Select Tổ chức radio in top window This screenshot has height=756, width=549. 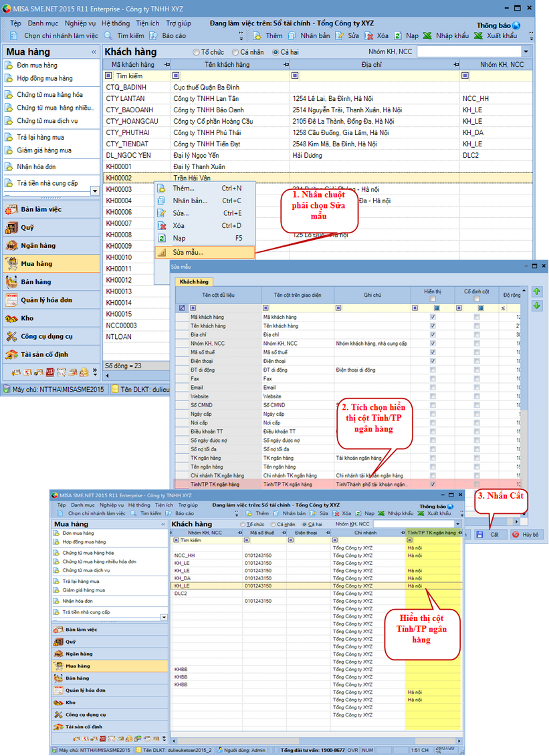coord(196,52)
